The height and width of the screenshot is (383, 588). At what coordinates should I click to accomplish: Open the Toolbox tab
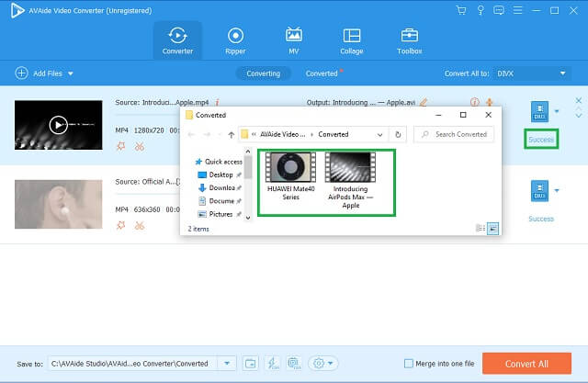point(410,40)
